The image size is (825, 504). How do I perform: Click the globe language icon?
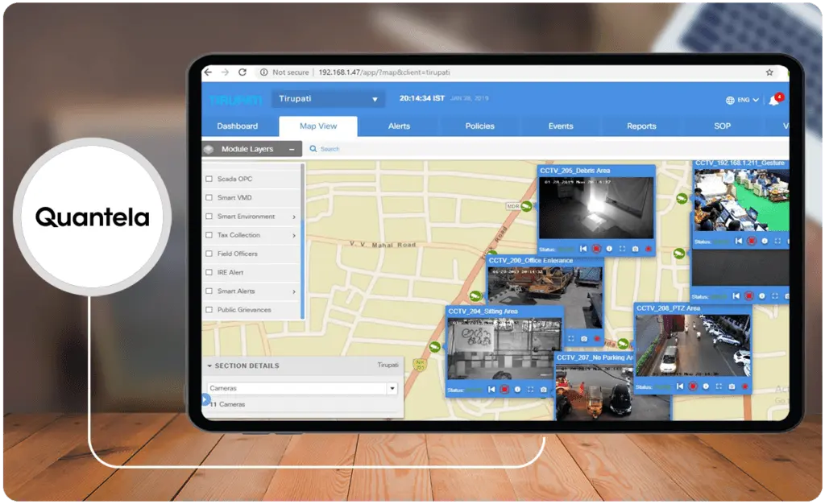(x=730, y=100)
